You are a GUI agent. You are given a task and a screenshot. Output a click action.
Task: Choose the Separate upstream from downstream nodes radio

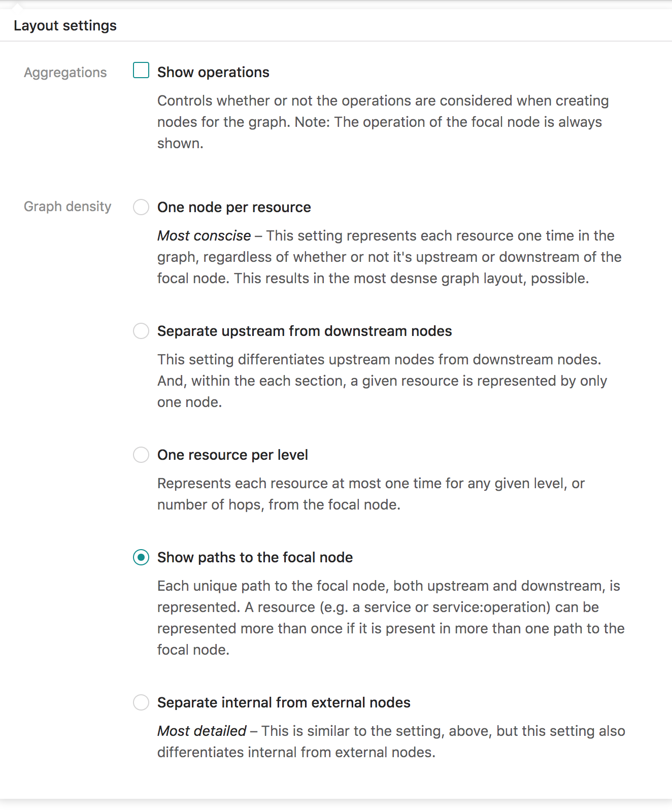(x=141, y=331)
